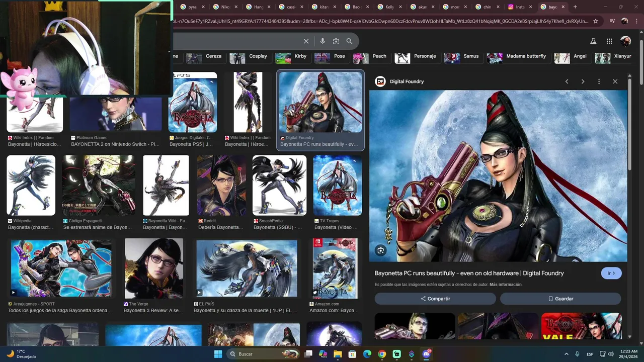Viewport: 644px width, 362px height.
Task: Open the Search Labs flask icon
Action: pyautogui.click(x=593, y=41)
